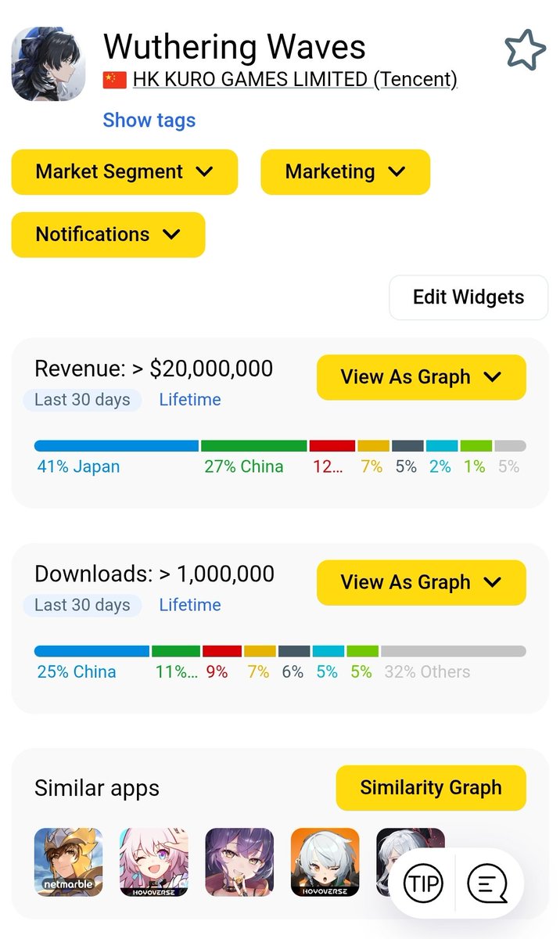Screen dimensions: 560x939
Task: Click the Show tags link
Action: pyautogui.click(x=149, y=120)
